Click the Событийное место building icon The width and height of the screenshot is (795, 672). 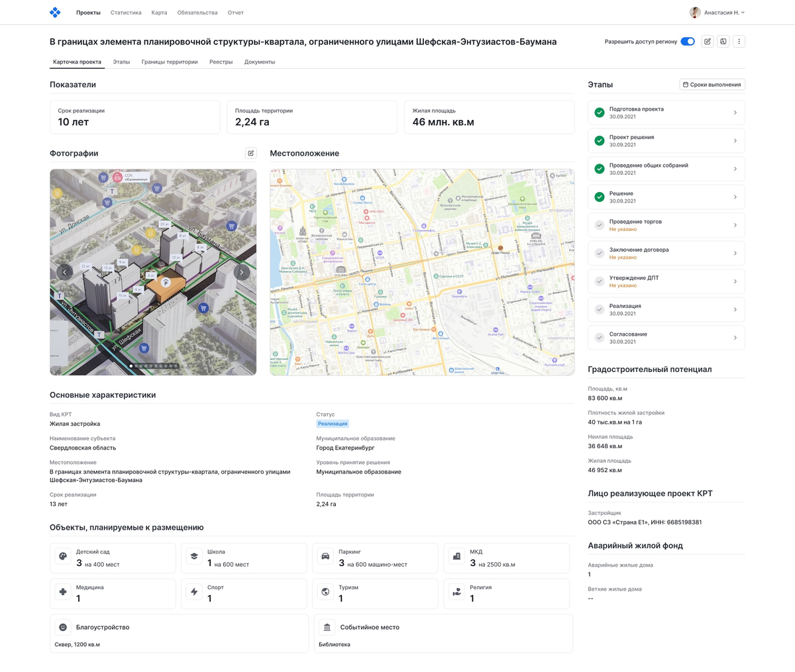(327, 627)
